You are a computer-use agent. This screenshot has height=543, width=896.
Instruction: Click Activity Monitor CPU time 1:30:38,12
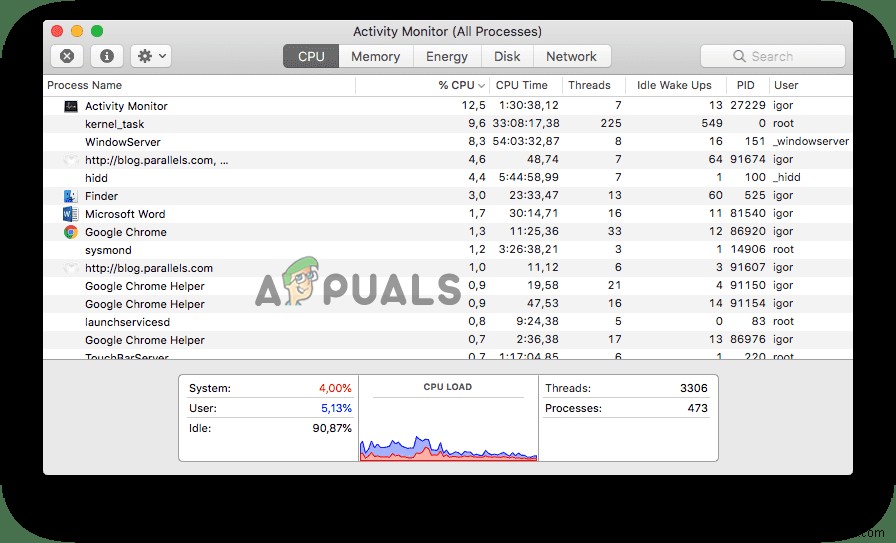tap(529, 106)
